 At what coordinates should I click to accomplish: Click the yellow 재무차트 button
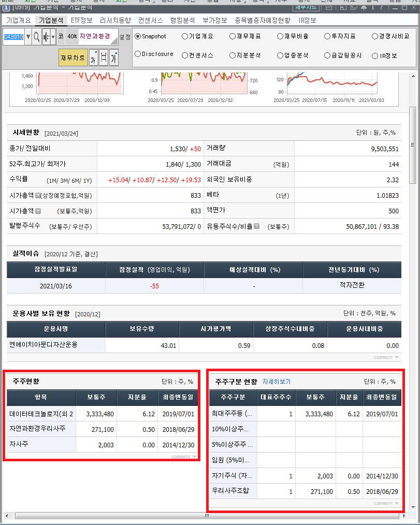coord(73,58)
